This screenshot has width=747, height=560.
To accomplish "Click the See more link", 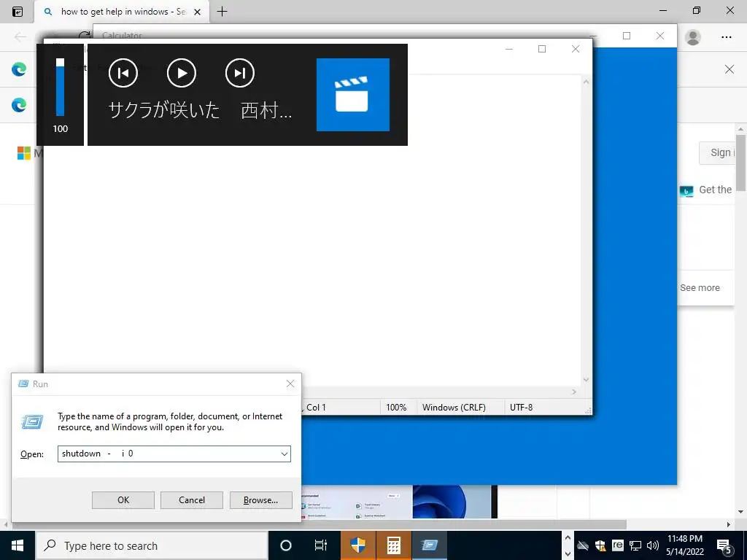I will (700, 287).
